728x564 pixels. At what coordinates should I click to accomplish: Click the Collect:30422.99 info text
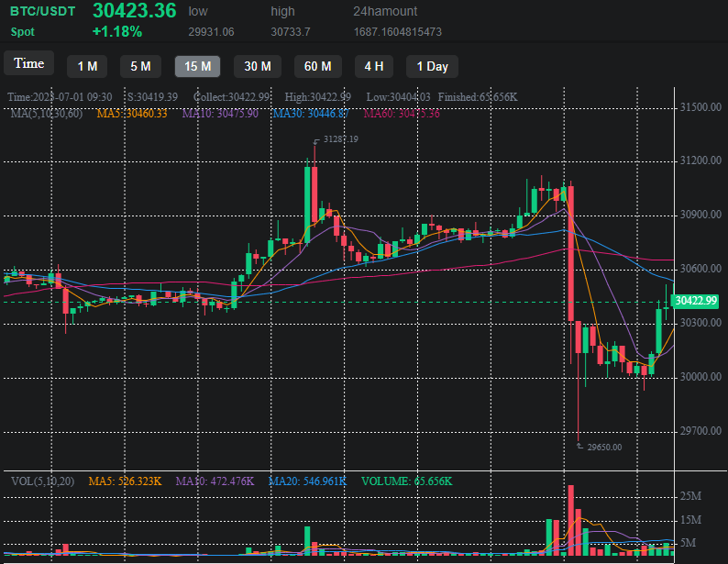click(231, 97)
